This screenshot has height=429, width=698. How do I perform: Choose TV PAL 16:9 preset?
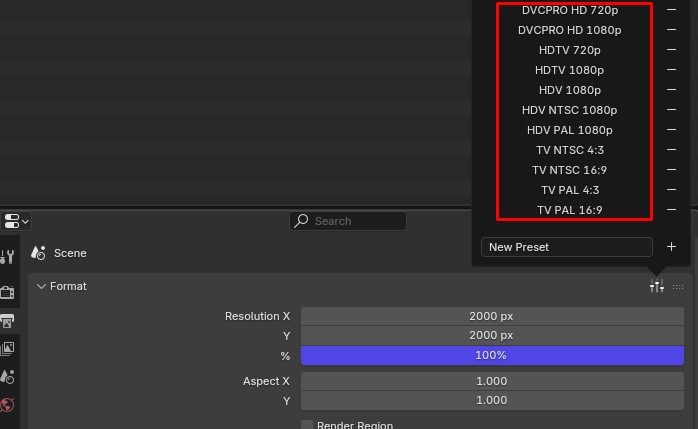click(x=569, y=210)
